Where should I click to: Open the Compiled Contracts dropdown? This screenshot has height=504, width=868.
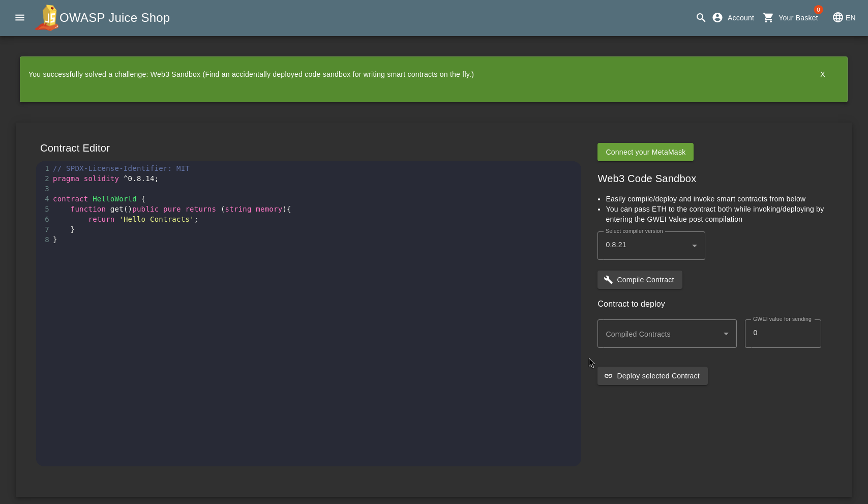click(x=667, y=334)
